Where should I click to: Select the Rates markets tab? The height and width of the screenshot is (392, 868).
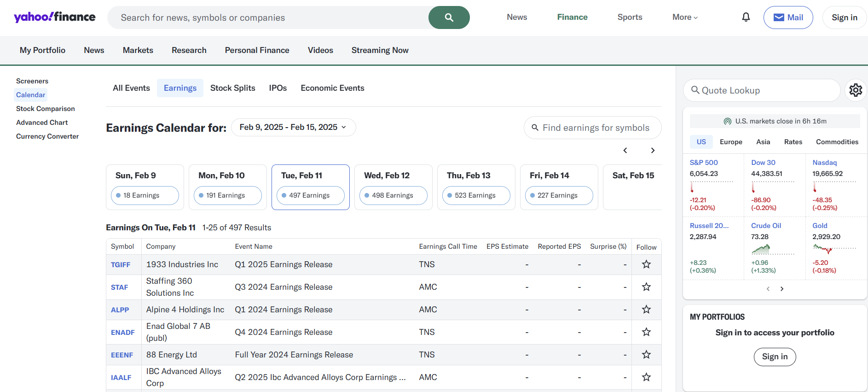tap(793, 142)
